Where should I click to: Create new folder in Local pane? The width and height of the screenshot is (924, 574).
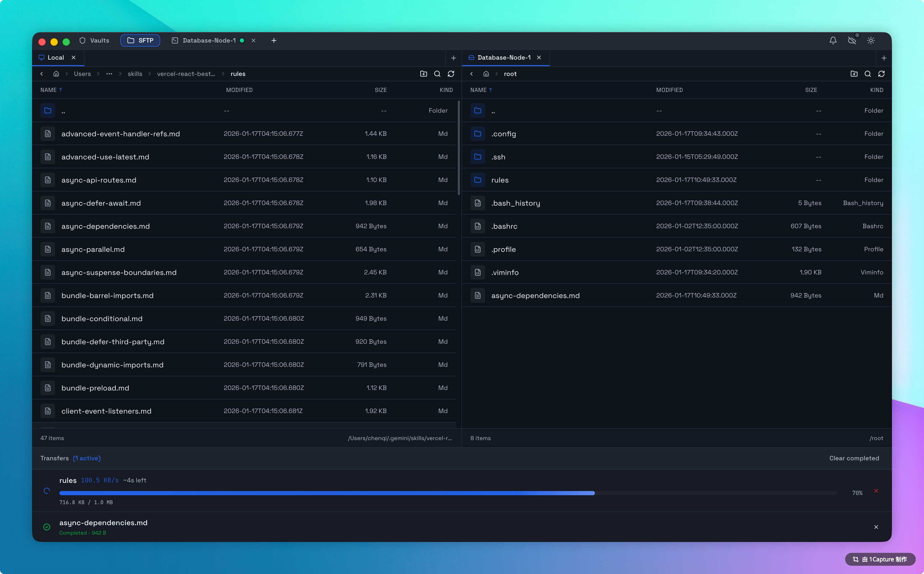[x=424, y=74]
